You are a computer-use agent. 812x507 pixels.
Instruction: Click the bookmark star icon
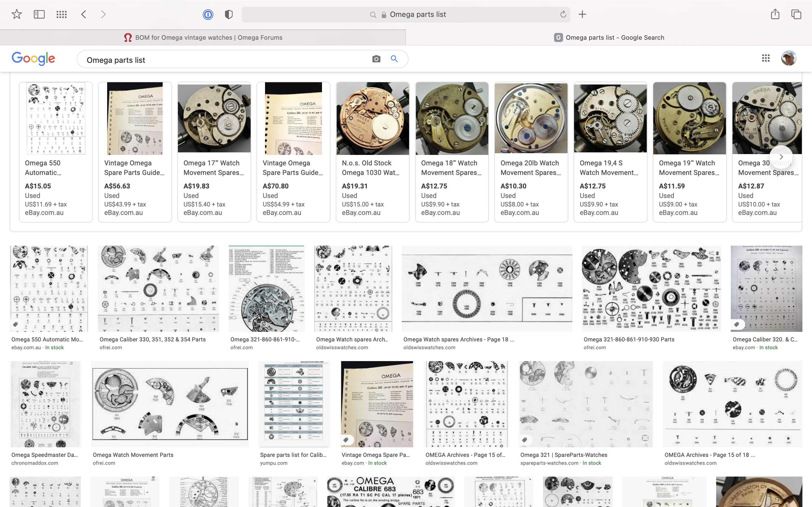16,14
